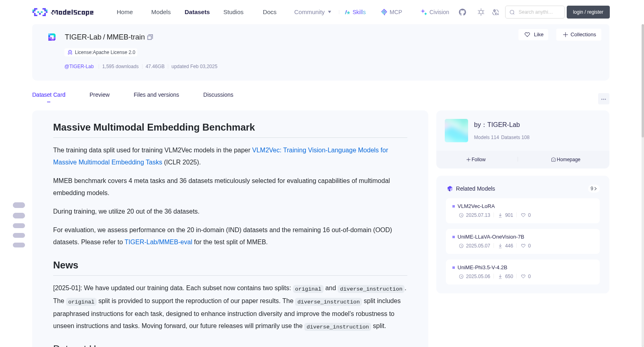Open the Docs page
This screenshot has width=644, height=347.
[x=270, y=12]
